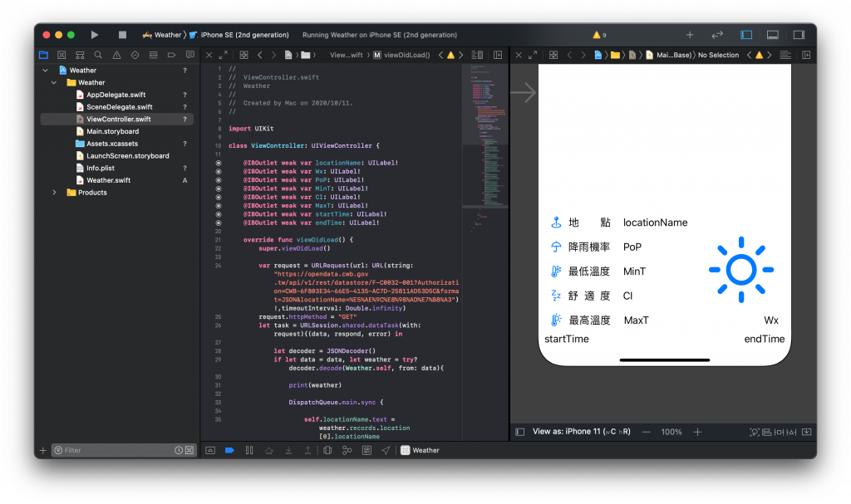This screenshot has width=851, height=504.
Task: Expand the Products folder
Action: [54, 193]
